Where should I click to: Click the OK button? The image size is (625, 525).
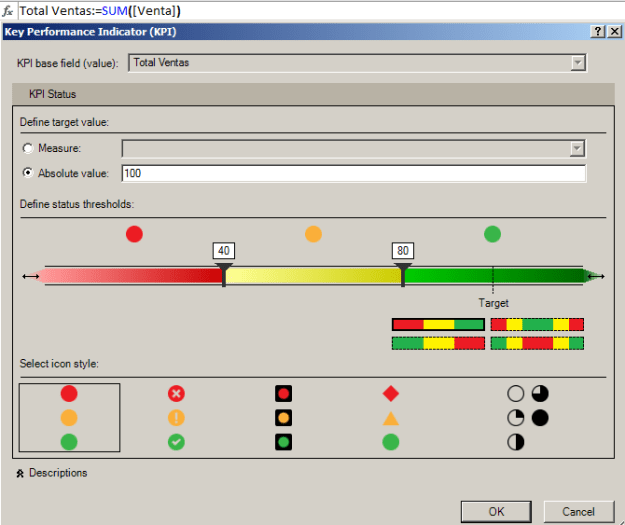[x=496, y=511]
